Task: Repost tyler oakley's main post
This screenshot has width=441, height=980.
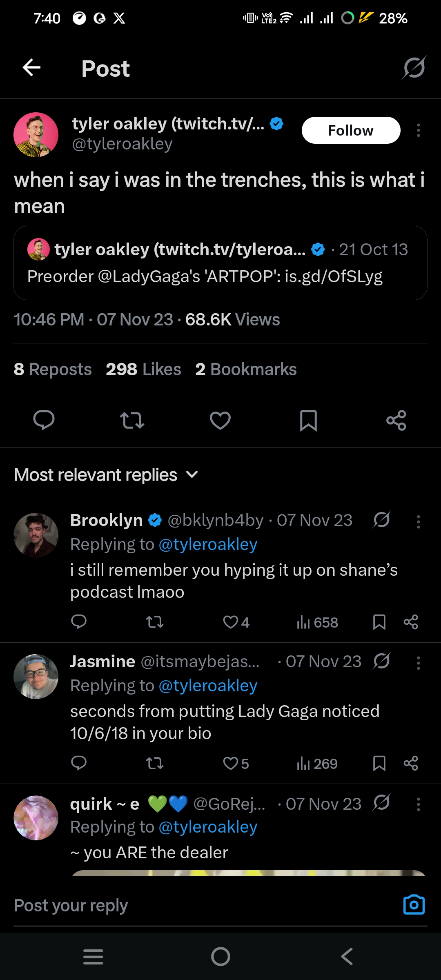Action: pos(132,421)
